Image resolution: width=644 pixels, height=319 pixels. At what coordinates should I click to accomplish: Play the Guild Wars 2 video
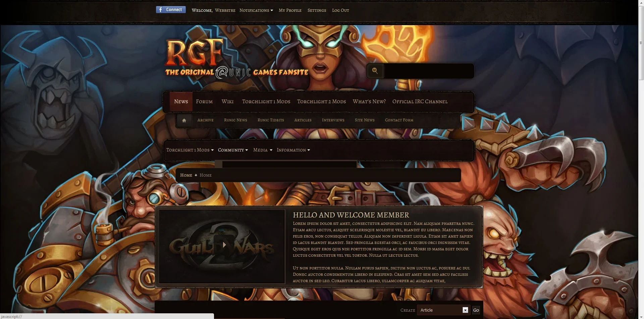coord(224,245)
